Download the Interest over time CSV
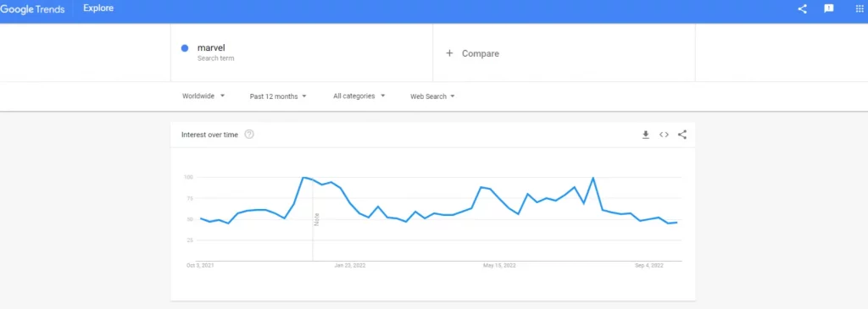Viewport: 868px width, 309px height. 645,135
